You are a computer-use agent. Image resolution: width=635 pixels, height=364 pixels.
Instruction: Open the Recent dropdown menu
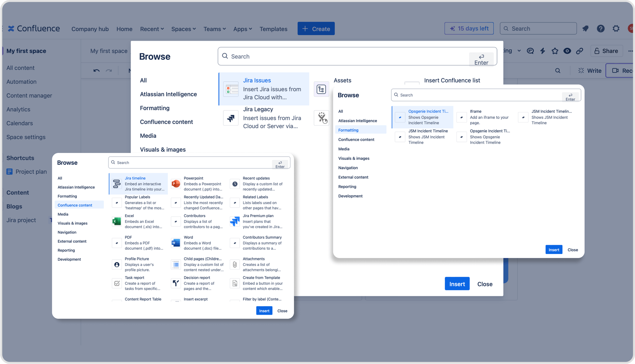(152, 29)
